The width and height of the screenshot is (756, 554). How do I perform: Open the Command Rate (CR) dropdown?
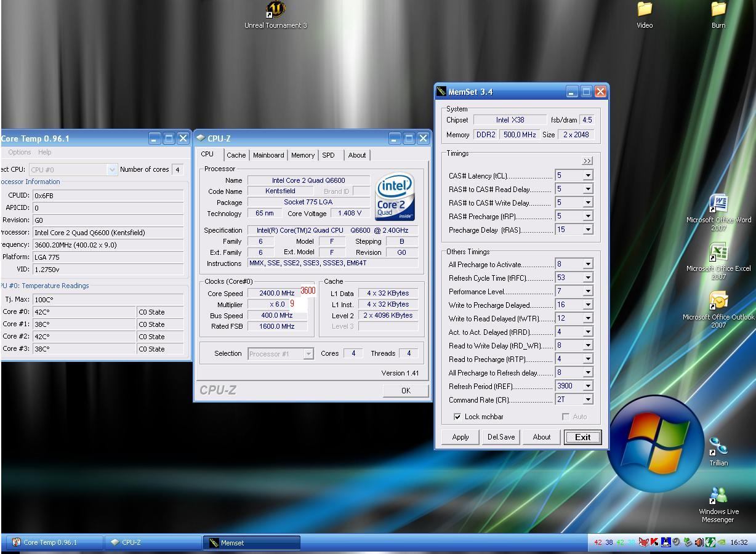click(x=587, y=399)
